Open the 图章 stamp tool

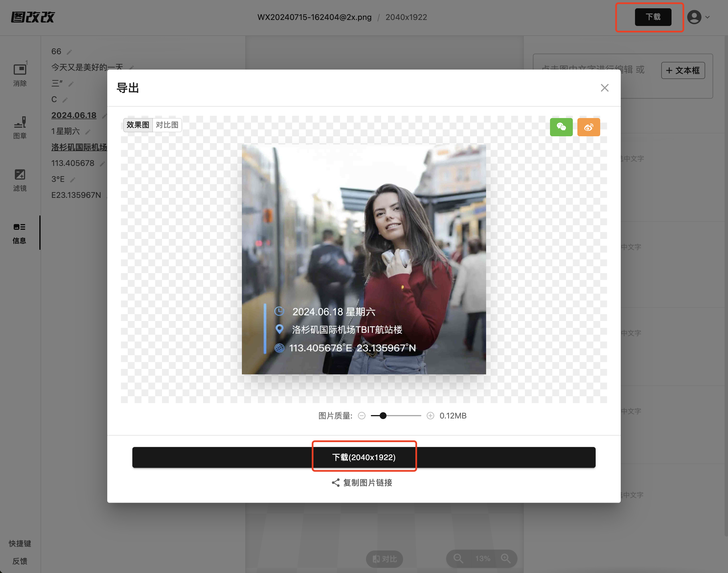20,127
